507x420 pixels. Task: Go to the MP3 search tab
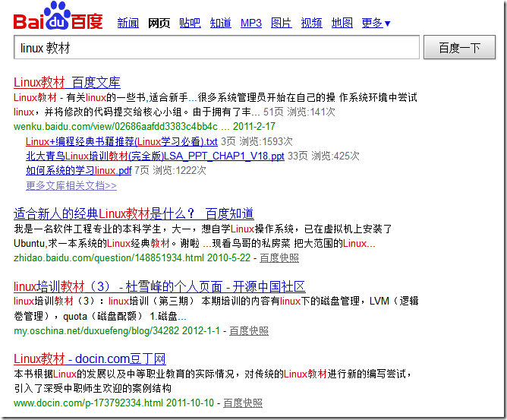(x=251, y=23)
